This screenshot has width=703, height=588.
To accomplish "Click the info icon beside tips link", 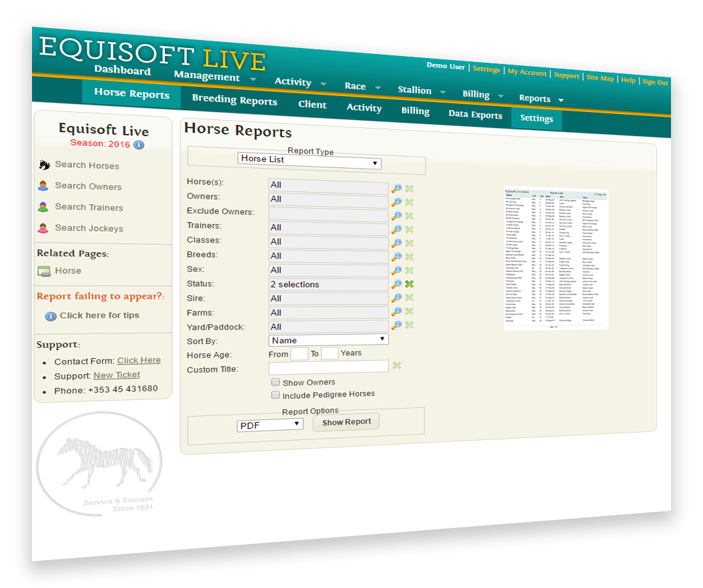I will pos(51,317).
